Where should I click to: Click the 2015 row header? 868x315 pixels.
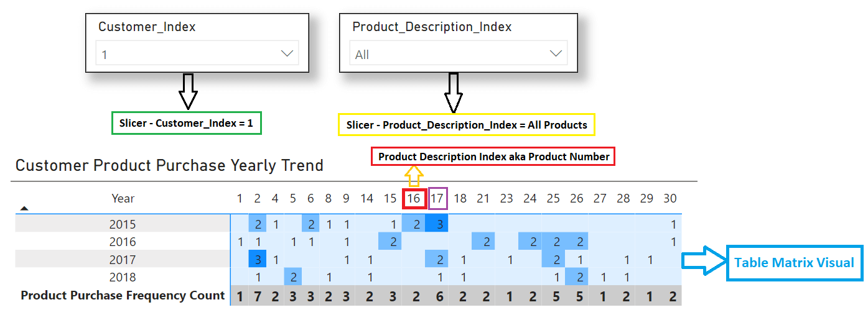click(123, 224)
